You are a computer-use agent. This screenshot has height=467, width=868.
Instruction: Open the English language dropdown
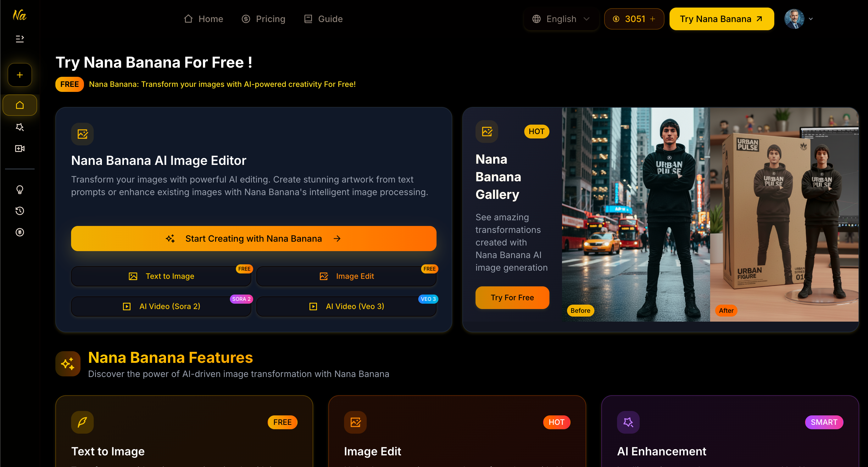561,19
